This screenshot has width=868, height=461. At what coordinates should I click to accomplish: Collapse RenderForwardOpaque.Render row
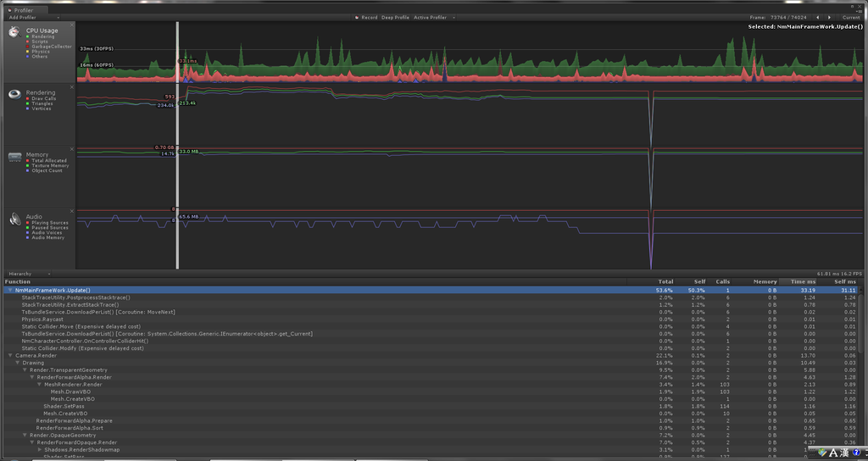[x=32, y=442]
